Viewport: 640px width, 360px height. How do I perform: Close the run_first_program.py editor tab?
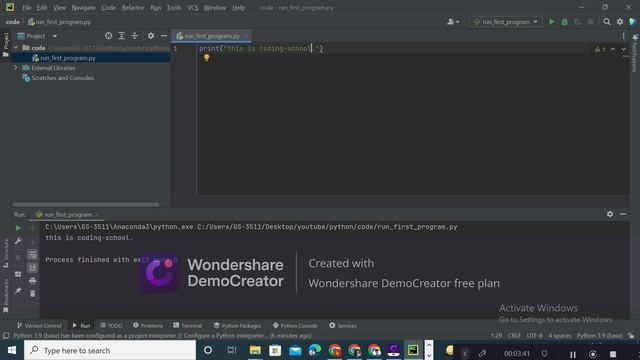pos(245,36)
